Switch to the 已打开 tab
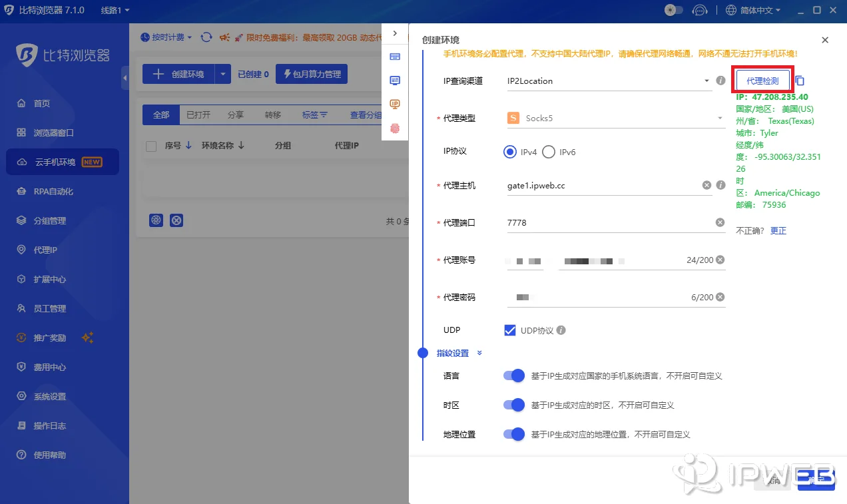Viewport: 847px width, 504px height. click(x=198, y=115)
